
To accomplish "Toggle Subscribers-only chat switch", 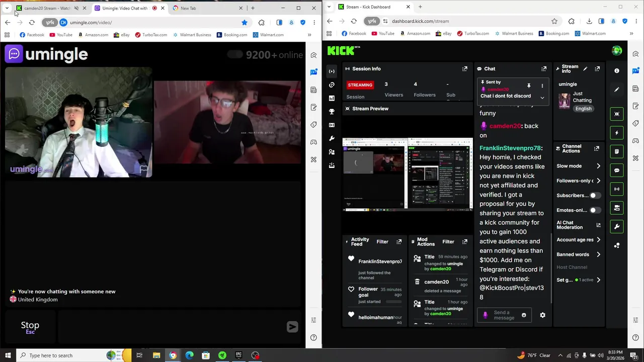I will [x=595, y=196].
